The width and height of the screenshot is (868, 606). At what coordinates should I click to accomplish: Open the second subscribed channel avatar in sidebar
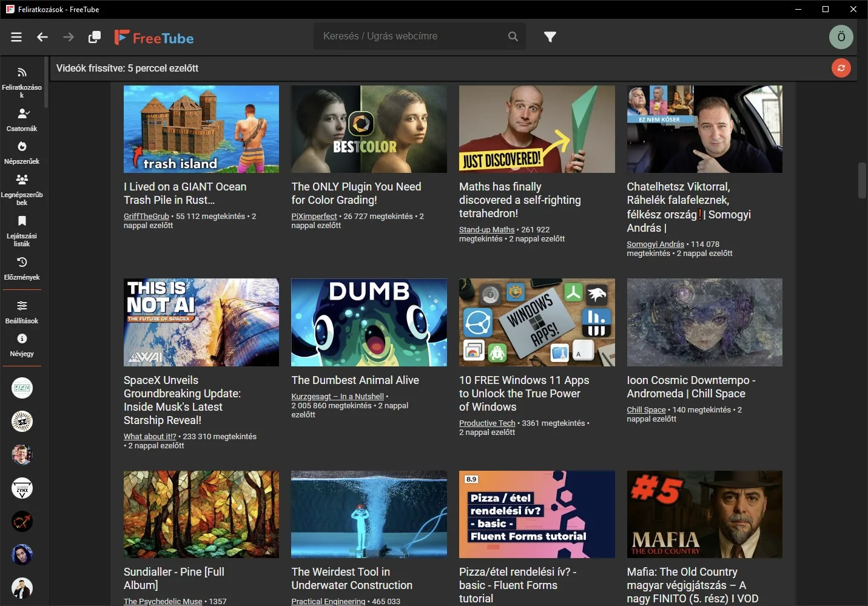coord(22,422)
